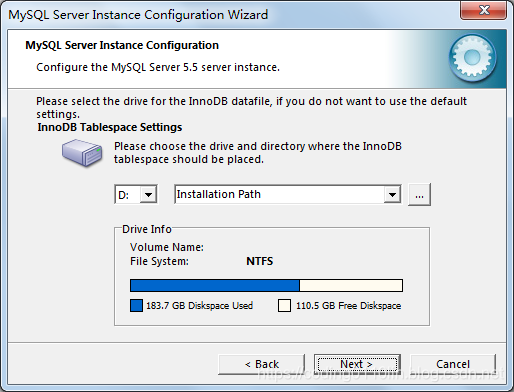The height and width of the screenshot is (392, 514).
Task: Click 'Configure the MySQL Server 5.5 server instance.' text
Action: tap(158, 67)
